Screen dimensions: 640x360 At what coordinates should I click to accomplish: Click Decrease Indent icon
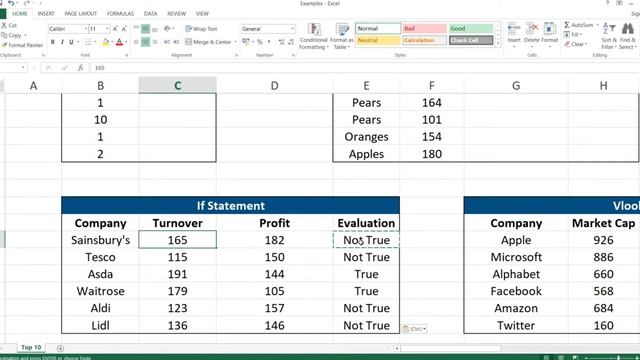point(167,42)
